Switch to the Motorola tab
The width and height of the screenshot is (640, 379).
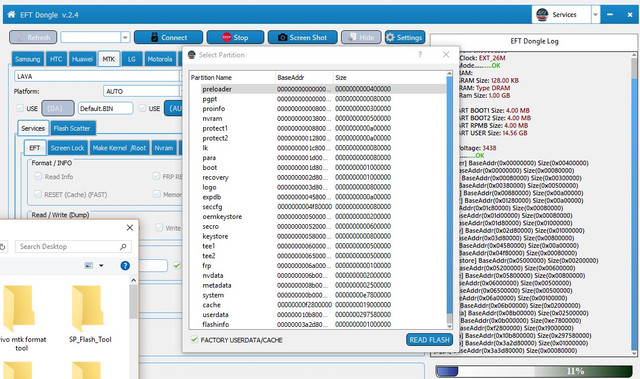point(160,59)
